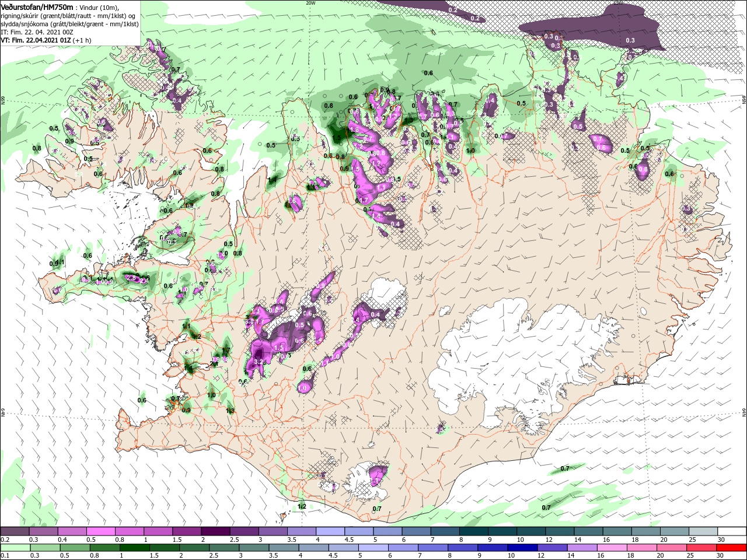This screenshot has height=560, width=747.
Task: Select the 1–1.5 swatch in the upper snow scale
Action: coord(158,531)
